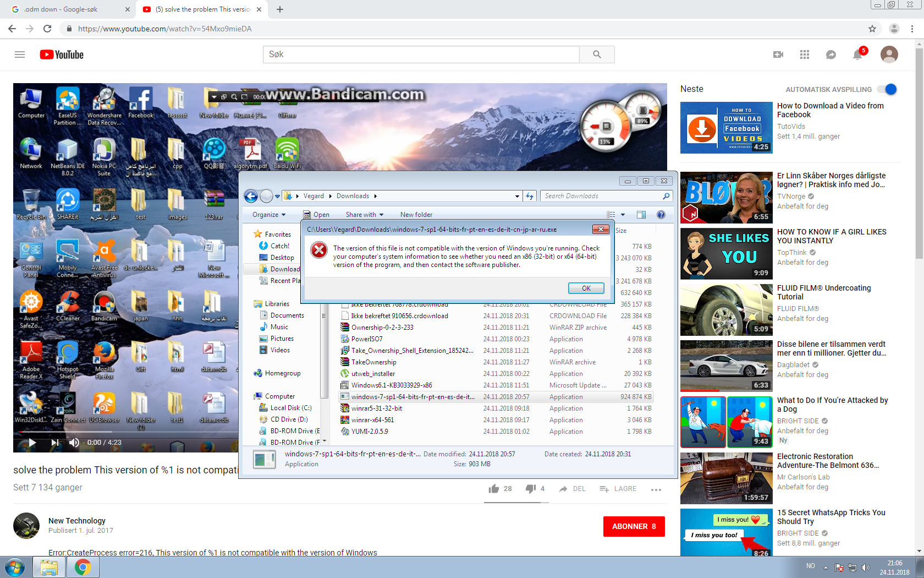Expand the Vegard breadcrumb arrow
This screenshot has height=578, width=924.
[330, 196]
